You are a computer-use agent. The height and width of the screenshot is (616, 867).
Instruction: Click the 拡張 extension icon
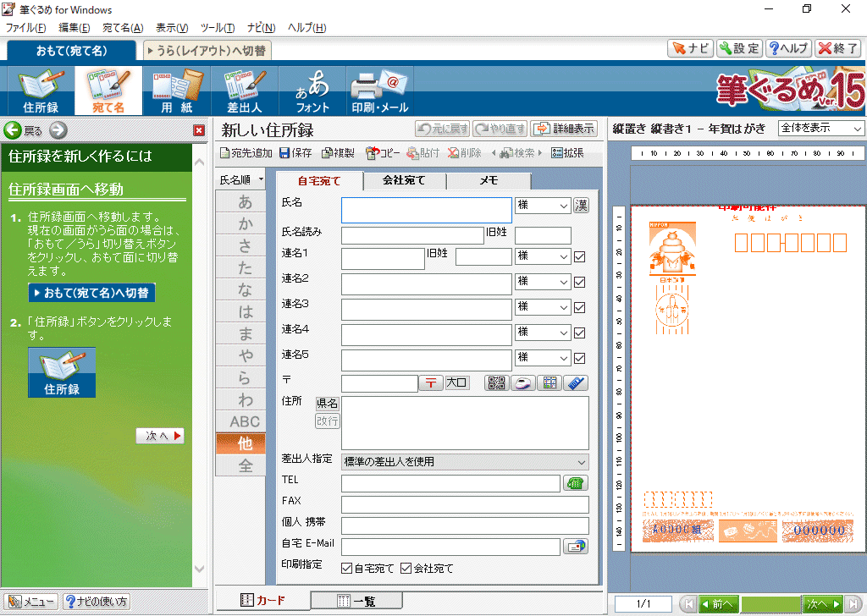click(x=567, y=153)
